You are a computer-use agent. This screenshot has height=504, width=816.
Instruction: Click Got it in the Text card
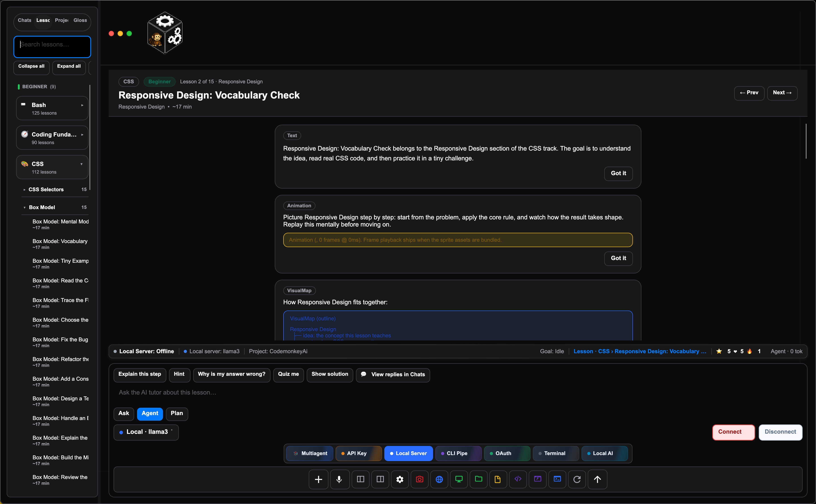pos(618,173)
